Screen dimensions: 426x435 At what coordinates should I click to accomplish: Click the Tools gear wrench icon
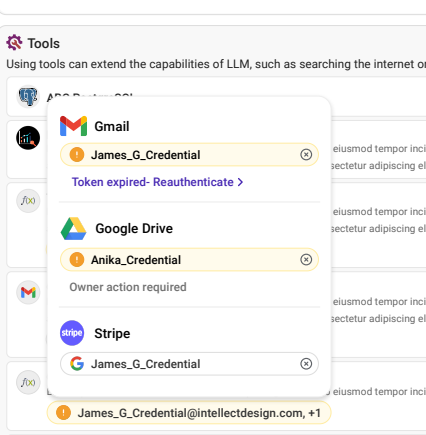point(14,42)
